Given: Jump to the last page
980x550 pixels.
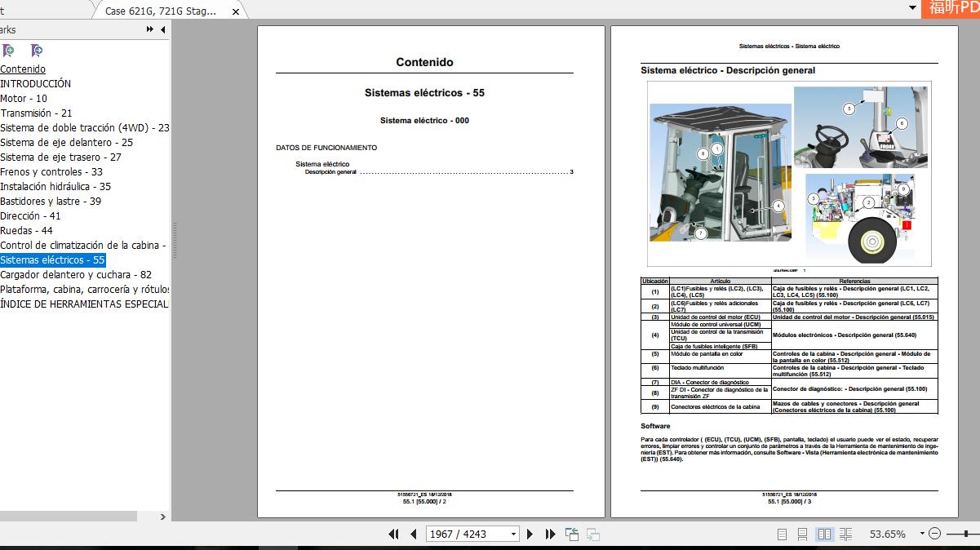Looking at the screenshot, I should (550, 534).
